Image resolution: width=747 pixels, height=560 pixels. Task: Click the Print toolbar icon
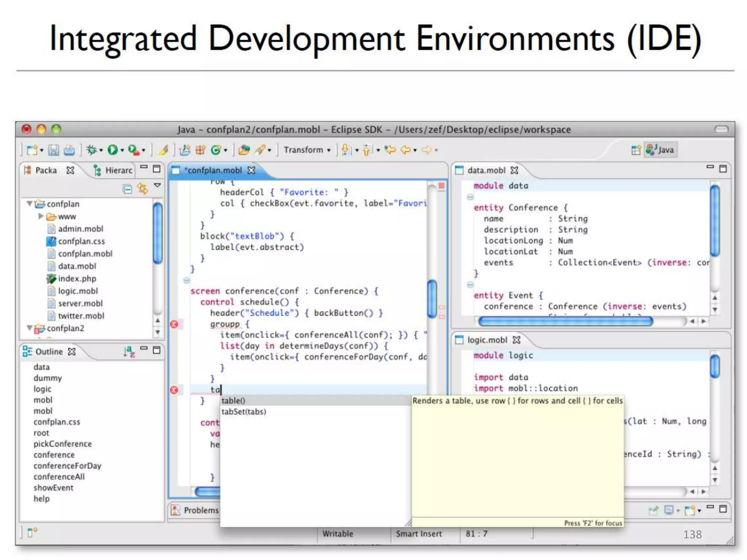click(x=69, y=150)
